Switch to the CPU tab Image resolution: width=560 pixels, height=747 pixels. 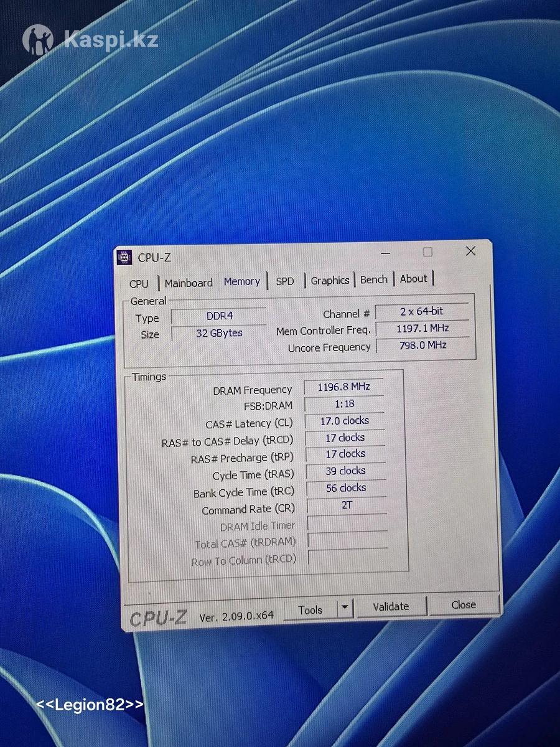(139, 283)
